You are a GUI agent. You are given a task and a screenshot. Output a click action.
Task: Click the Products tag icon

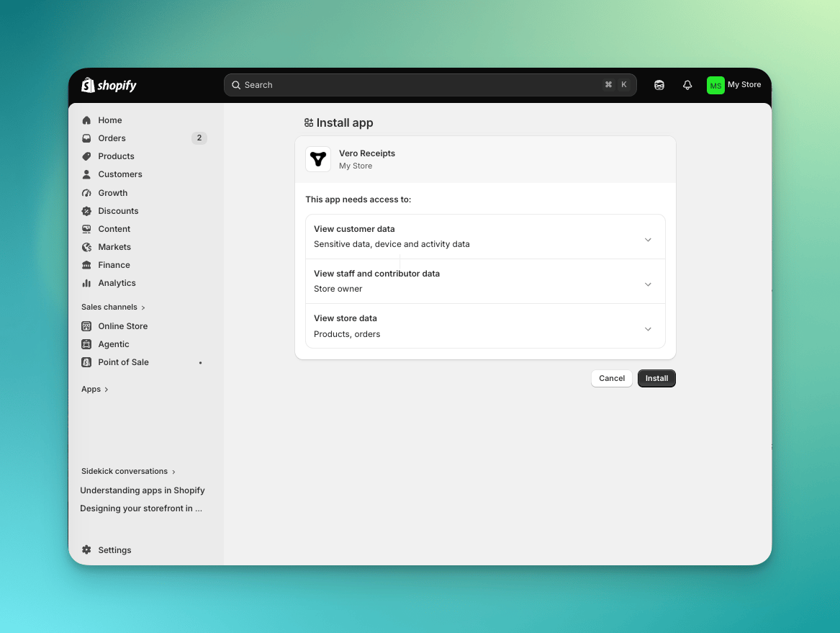pos(86,156)
